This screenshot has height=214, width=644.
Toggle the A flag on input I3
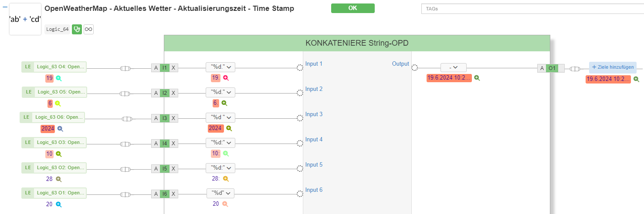(156, 118)
